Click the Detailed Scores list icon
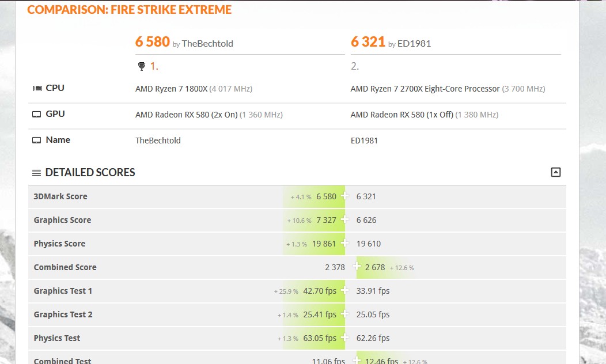This screenshot has height=364, width=606. [36, 173]
